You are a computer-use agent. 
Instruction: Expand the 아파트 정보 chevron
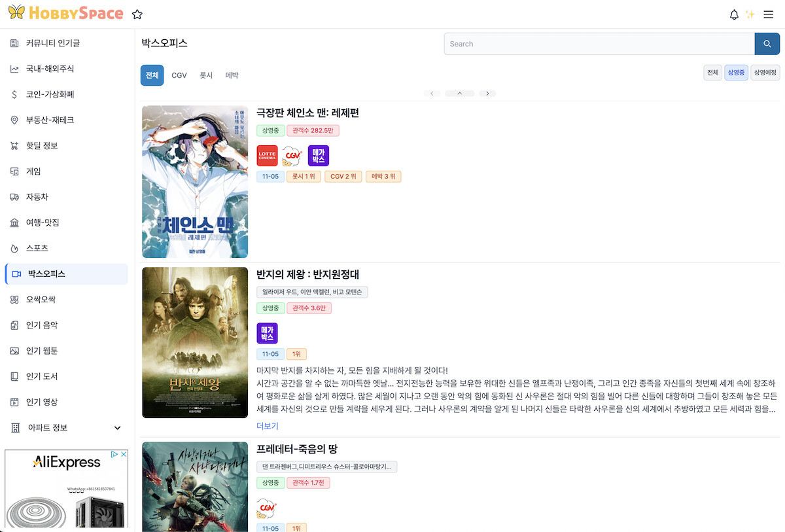tap(118, 428)
